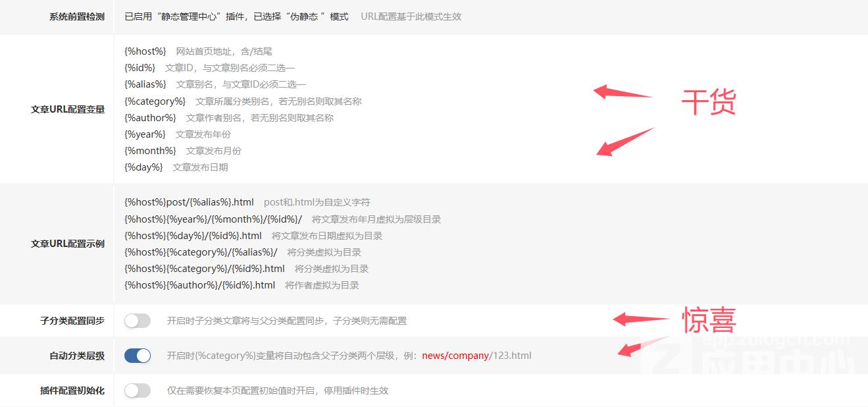
Task: Click the {%host%}{%year%}/{%month%}/{%id%}/ example
Action: 213,219
